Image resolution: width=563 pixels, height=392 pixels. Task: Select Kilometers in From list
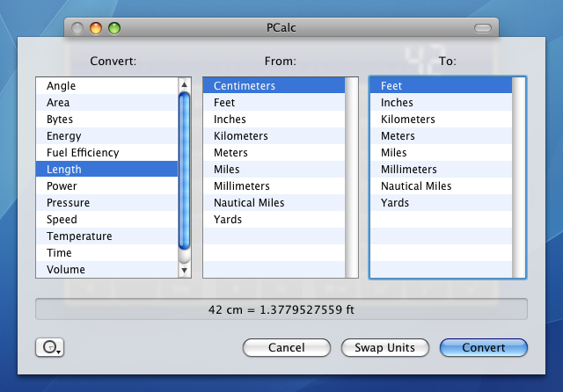click(x=274, y=136)
